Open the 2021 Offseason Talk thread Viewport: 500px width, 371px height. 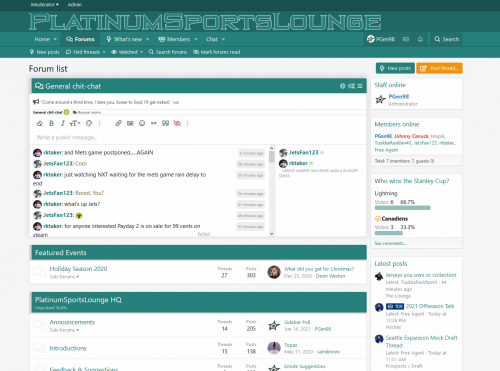[430, 306]
